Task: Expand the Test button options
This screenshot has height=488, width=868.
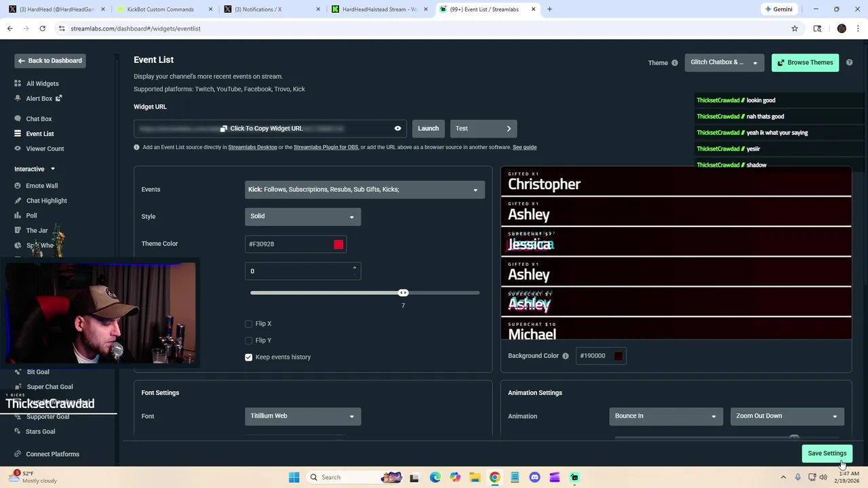Action: (509, 129)
